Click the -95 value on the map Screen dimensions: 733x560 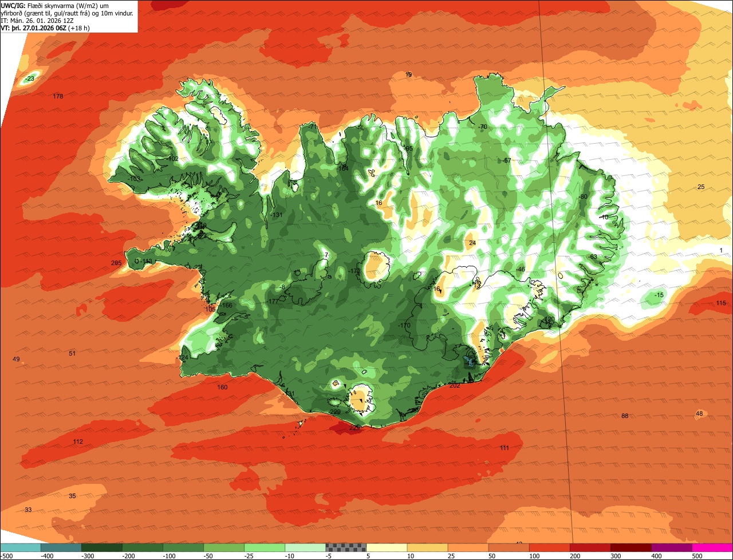tap(408, 149)
